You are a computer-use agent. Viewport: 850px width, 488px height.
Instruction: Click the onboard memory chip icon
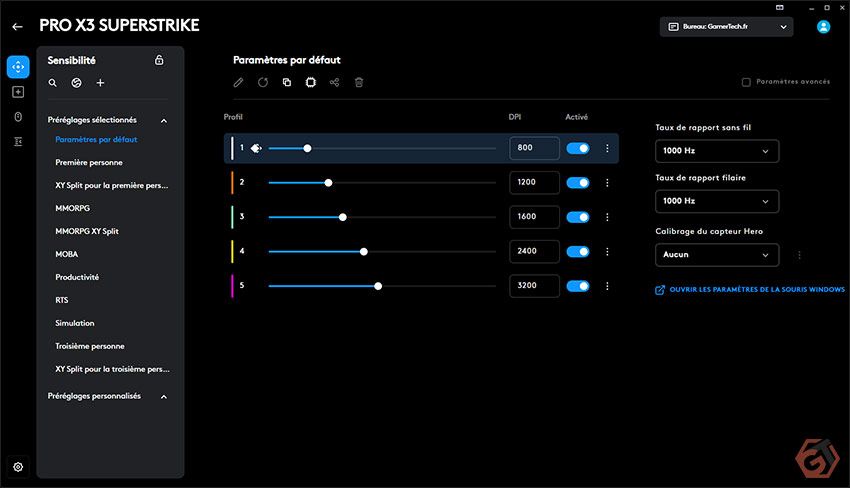pos(311,82)
